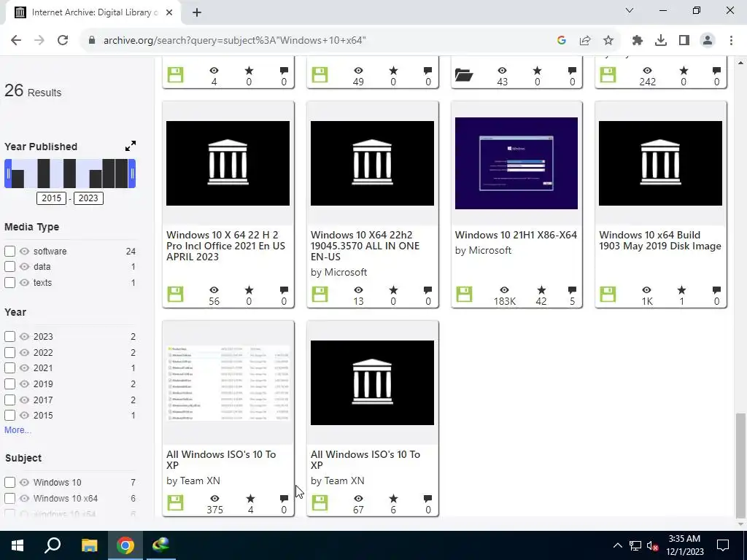Image resolution: width=747 pixels, height=560 pixels.
Task: Reload the archive.org page
Action: 63,41
